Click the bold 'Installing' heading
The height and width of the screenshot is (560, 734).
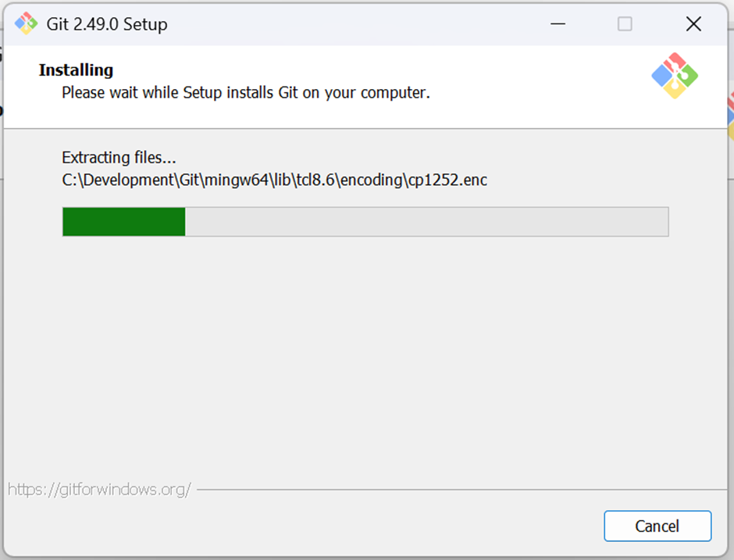coord(76,70)
